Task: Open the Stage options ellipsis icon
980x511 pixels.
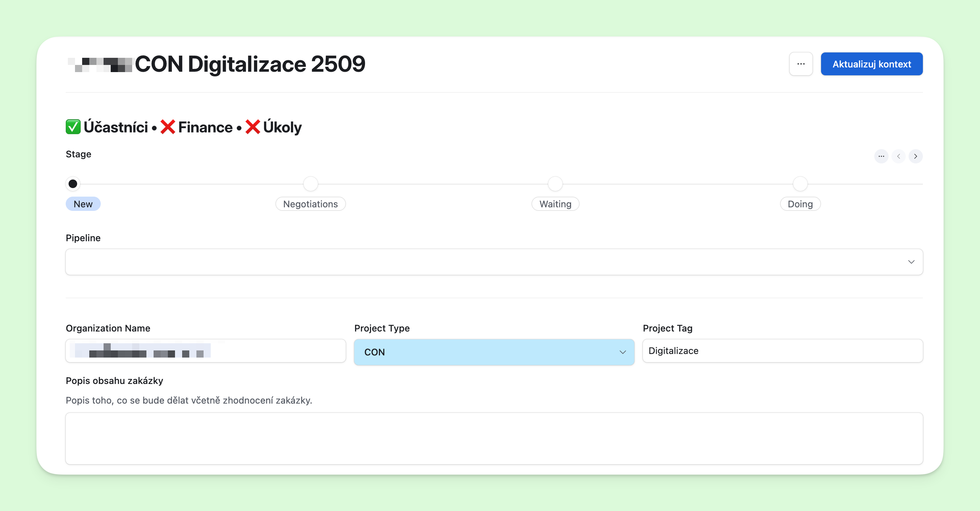Action: click(881, 156)
